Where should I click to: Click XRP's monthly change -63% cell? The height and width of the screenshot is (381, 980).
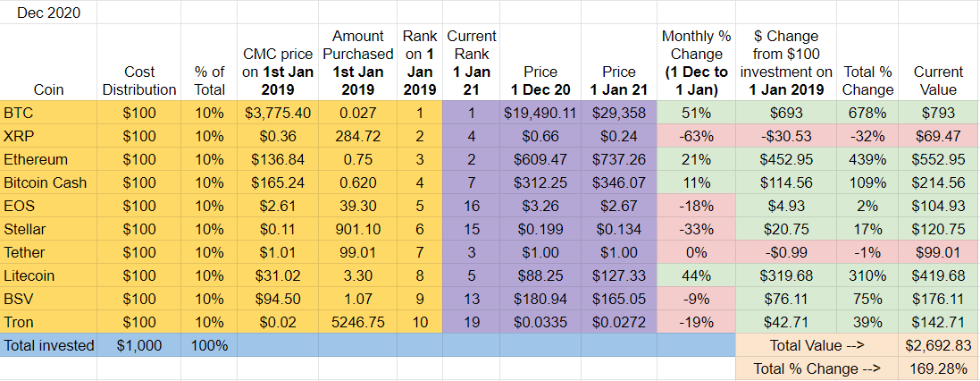click(696, 137)
